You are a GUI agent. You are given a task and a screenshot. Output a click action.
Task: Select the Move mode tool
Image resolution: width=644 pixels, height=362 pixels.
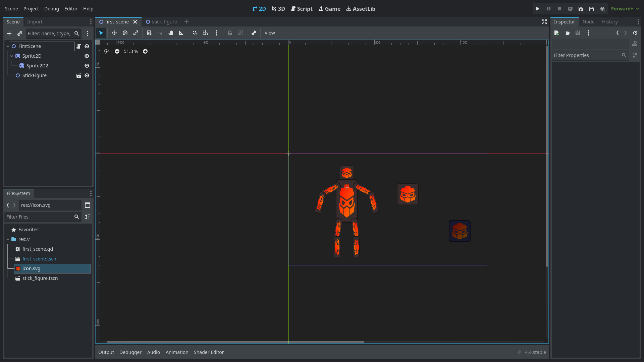point(114,33)
